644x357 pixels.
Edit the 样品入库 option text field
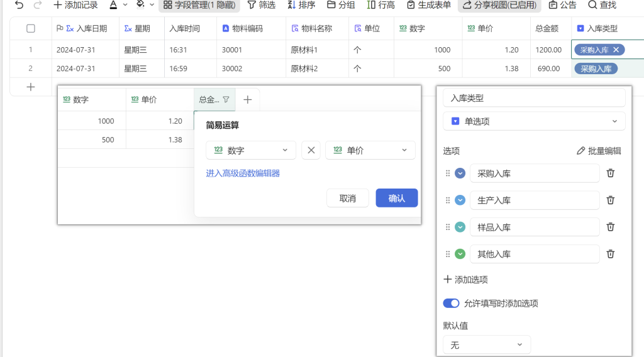(535, 227)
